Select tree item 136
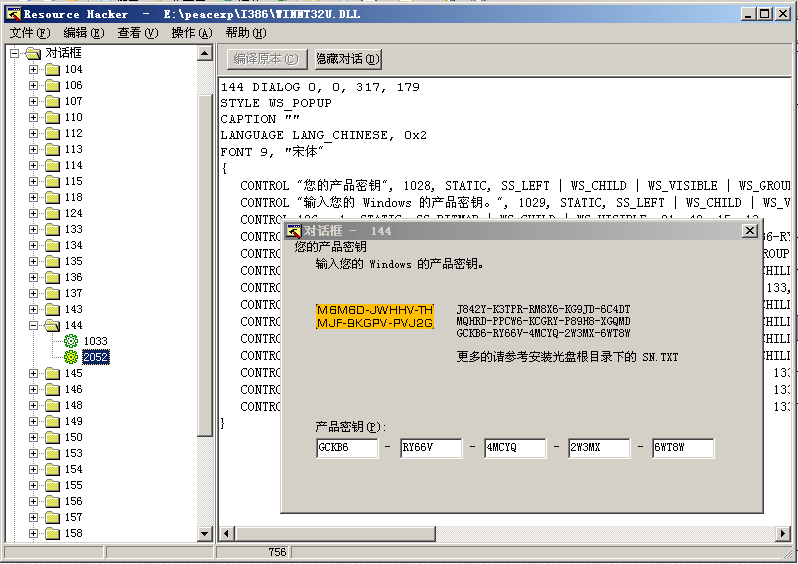 click(x=73, y=277)
